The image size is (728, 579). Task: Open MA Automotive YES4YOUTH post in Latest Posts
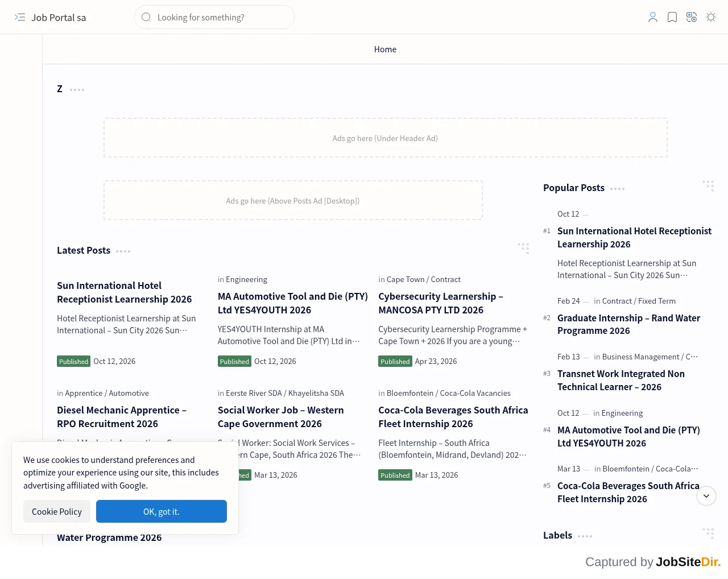point(293,303)
